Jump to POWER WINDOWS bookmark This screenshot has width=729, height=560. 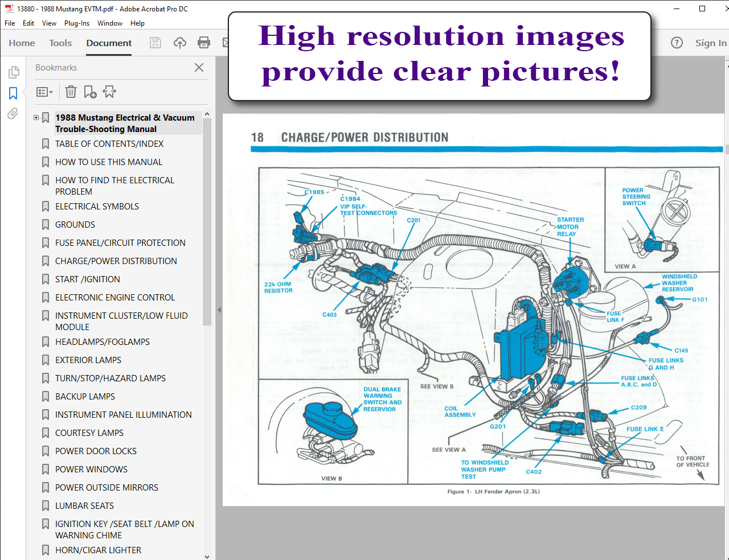[91, 470]
